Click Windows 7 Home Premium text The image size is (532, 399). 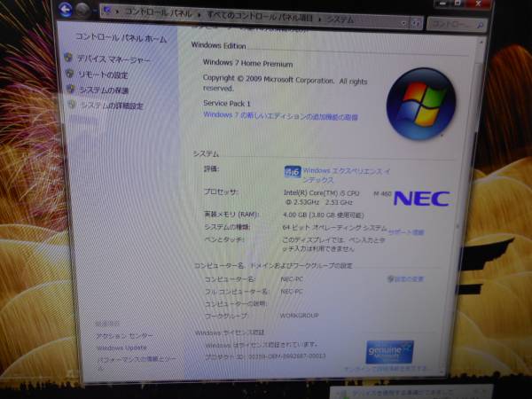(247, 63)
